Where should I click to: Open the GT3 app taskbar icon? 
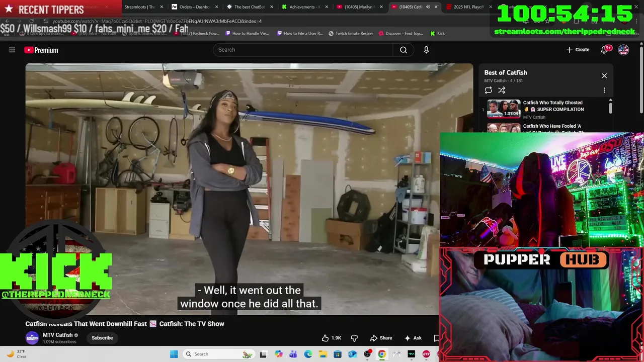(x=426, y=354)
